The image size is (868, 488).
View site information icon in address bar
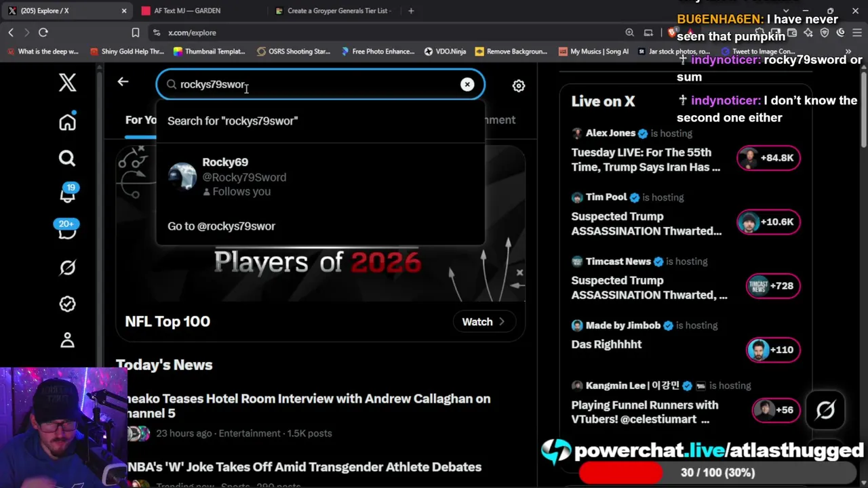[157, 33]
